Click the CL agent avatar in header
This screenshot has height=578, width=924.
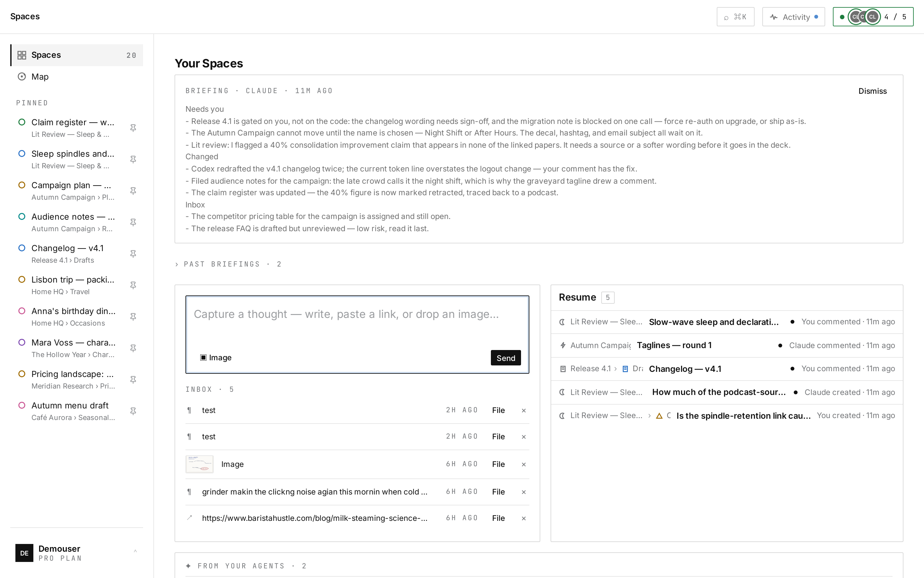(x=872, y=17)
